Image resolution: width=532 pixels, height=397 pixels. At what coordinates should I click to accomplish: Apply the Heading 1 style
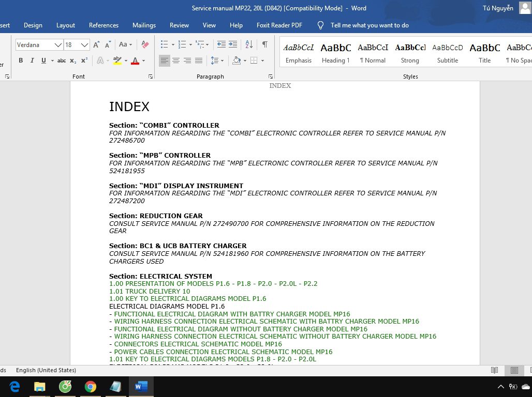click(335, 53)
